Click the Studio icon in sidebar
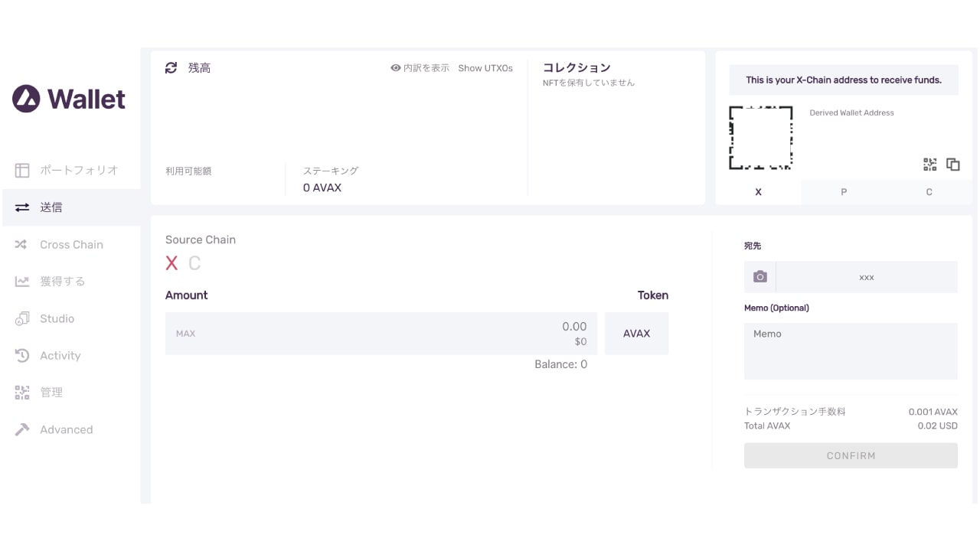 pyautogui.click(x=22, y=319)
